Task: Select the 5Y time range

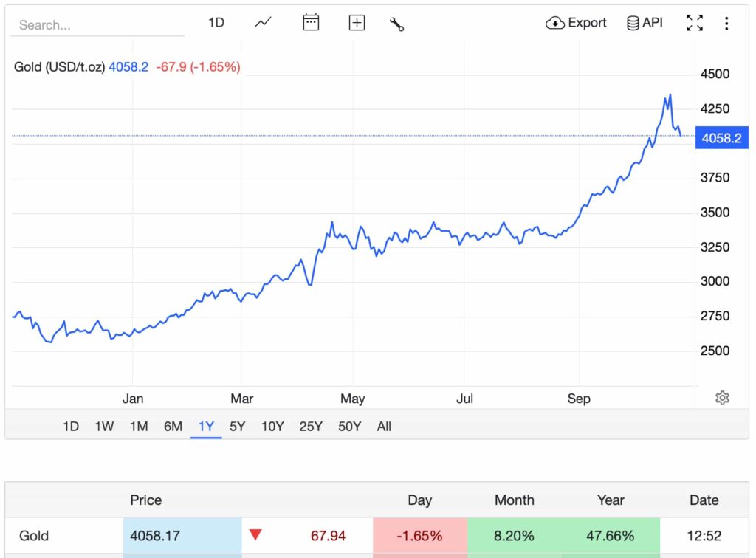Action: [237, 426]
